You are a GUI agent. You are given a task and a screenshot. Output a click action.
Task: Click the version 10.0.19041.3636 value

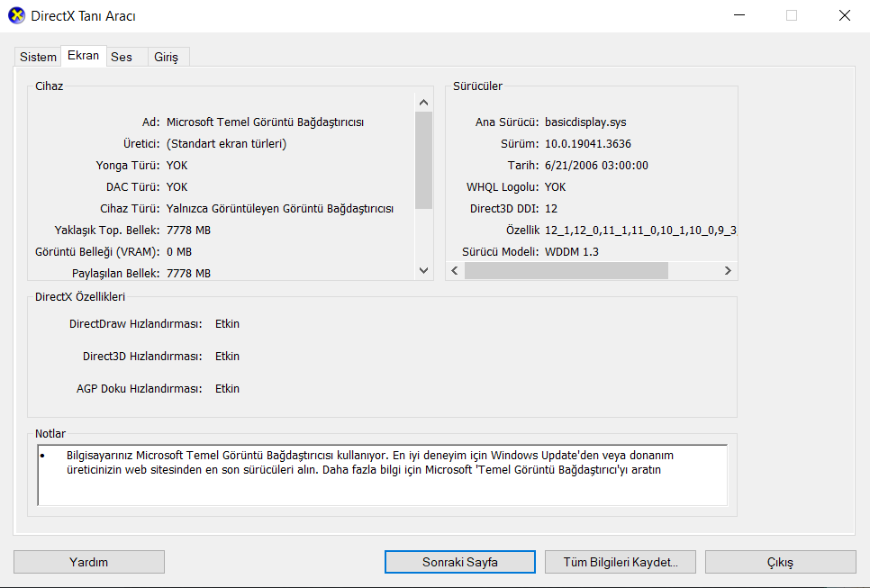click(x=588, y=144)
